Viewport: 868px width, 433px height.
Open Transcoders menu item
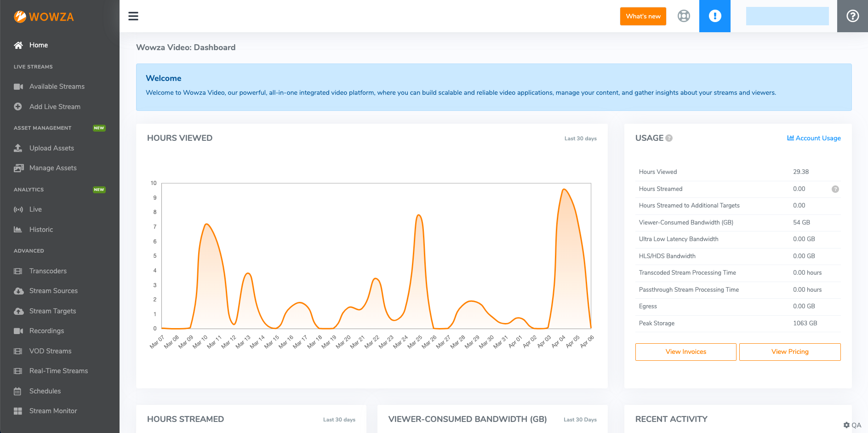(x=48, y=271)
